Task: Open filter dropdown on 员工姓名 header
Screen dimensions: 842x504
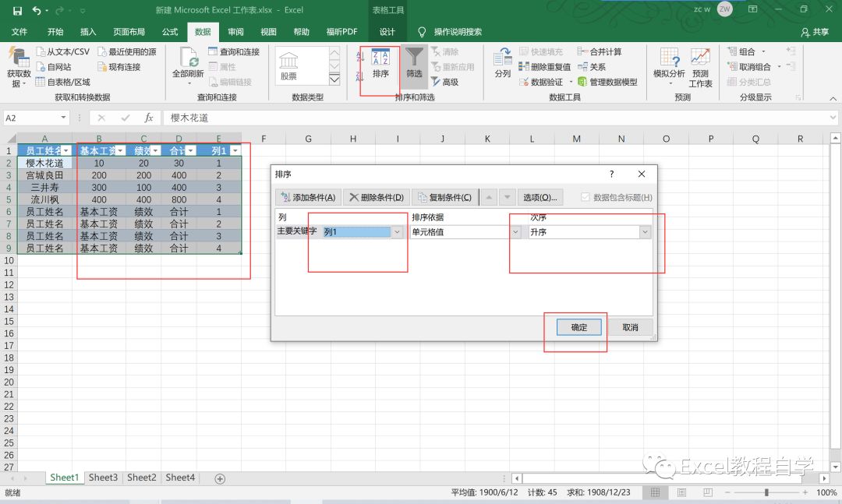Action: (x=66, y=151)
